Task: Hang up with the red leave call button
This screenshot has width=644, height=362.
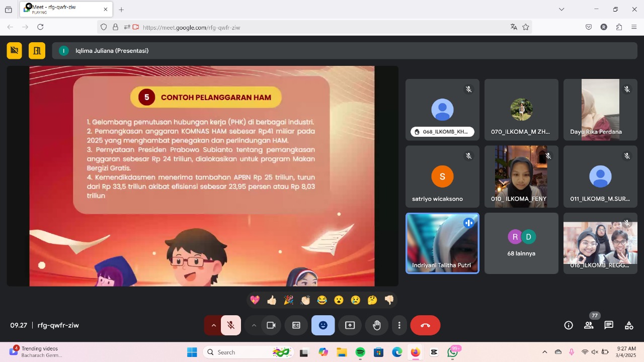Action: [x=425, y=325]
